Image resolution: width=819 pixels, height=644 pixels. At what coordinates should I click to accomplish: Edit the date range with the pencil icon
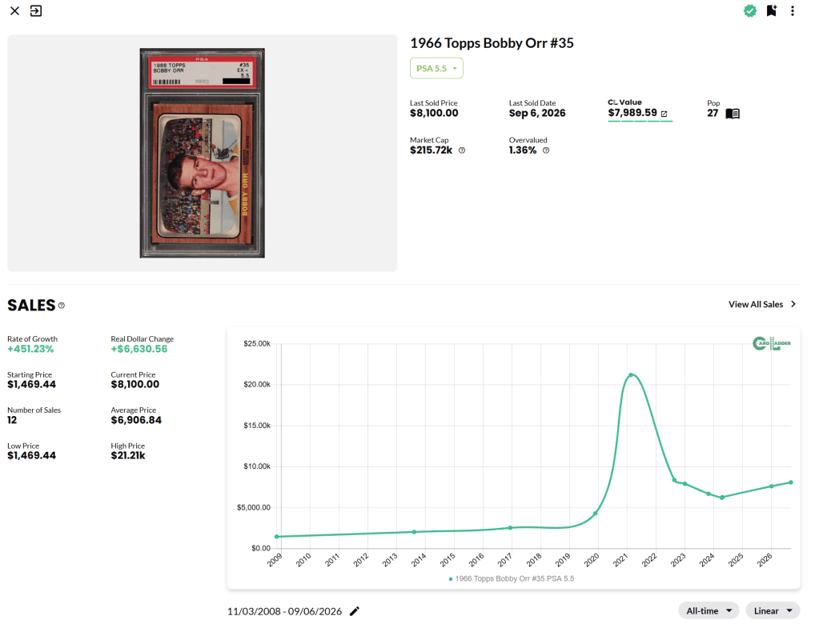coord(355,611)
